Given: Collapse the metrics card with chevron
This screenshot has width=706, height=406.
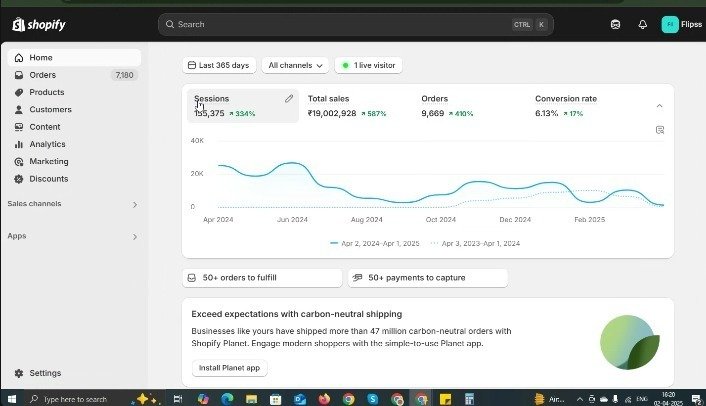Looking at the screenshot, I should (x=659, y=106).
